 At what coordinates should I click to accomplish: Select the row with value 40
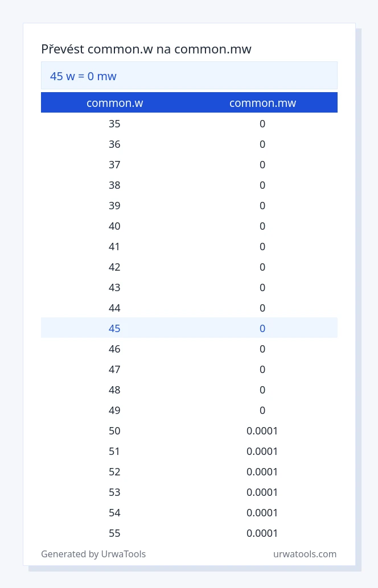[189, 226]
